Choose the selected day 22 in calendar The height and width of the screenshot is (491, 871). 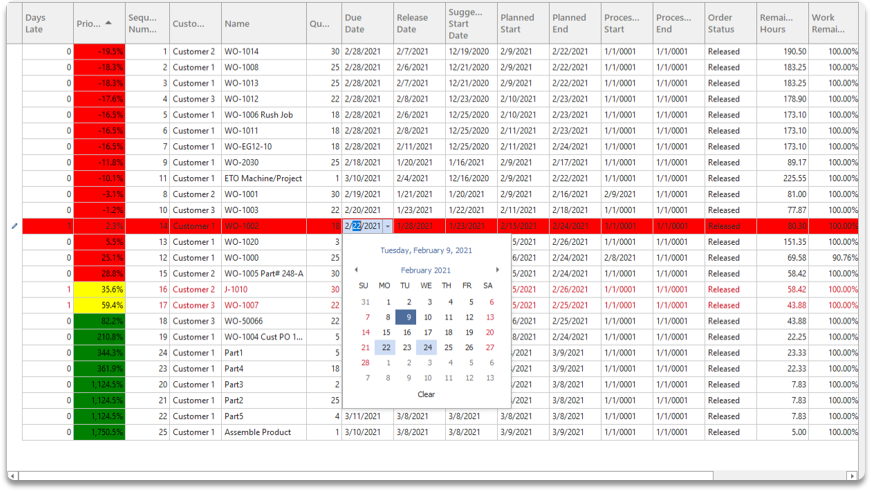(x=385, y=348)
